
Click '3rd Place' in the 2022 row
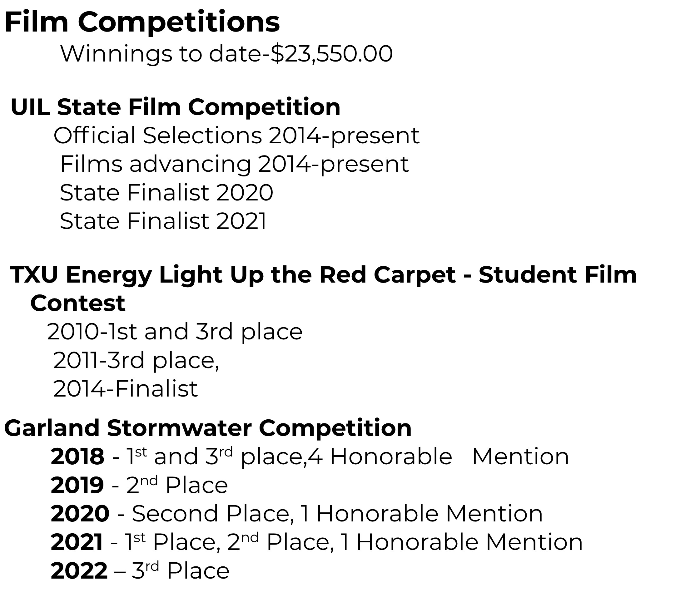[x=181, y=571]
